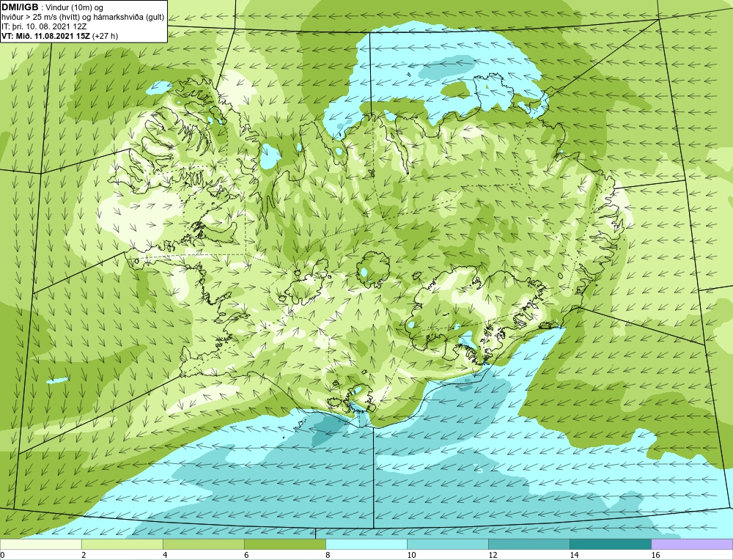Click the 'VT: Mið. 11.08.2021 15Z' line

[46, 36]
